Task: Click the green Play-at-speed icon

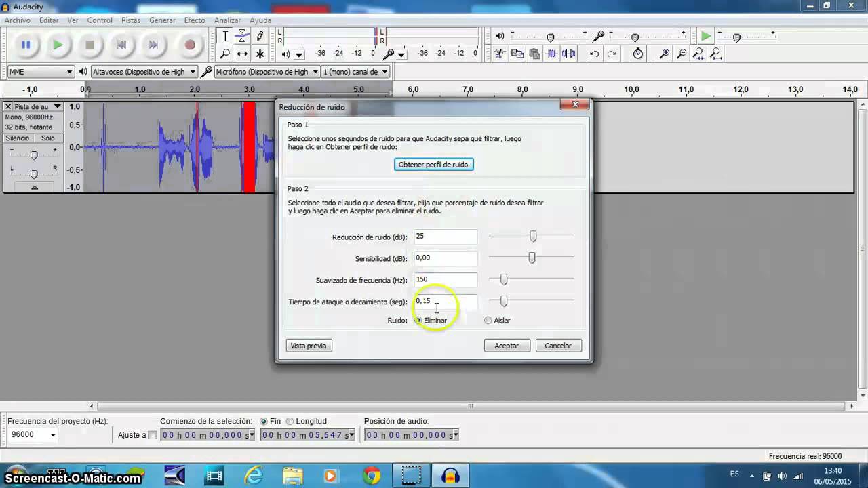Action: coord(706,37)
